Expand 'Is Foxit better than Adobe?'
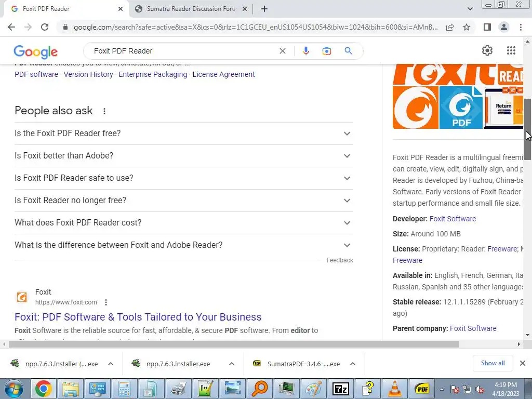Screen dimensions: 532x399 coord(184,156)
